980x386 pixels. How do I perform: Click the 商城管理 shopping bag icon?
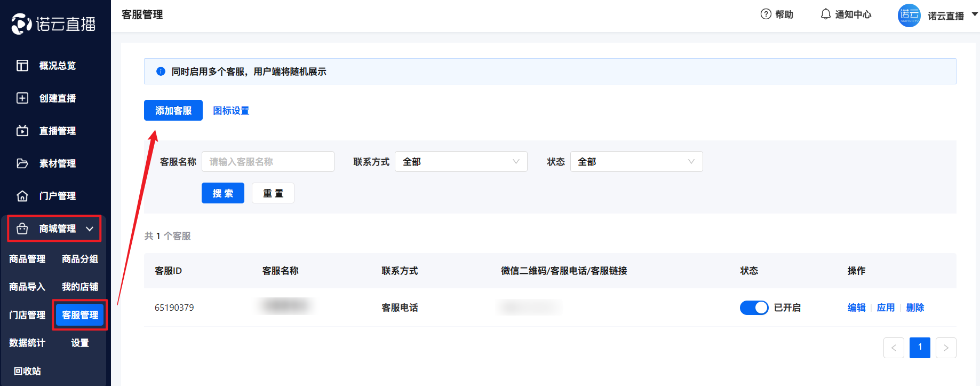point(22,229)
